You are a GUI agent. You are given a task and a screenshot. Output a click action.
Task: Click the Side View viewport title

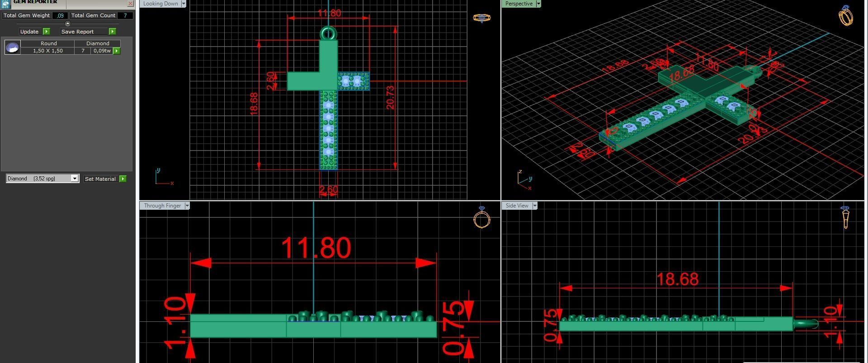click(517, 206)
